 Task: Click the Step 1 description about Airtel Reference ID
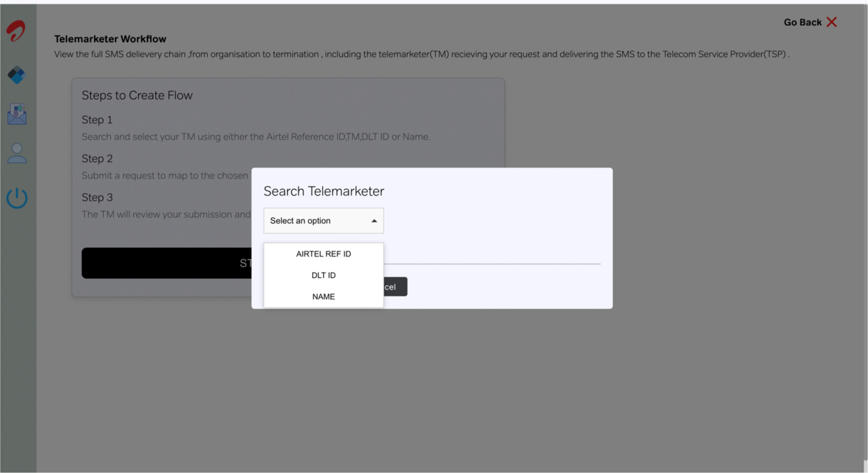pos(256,137)
